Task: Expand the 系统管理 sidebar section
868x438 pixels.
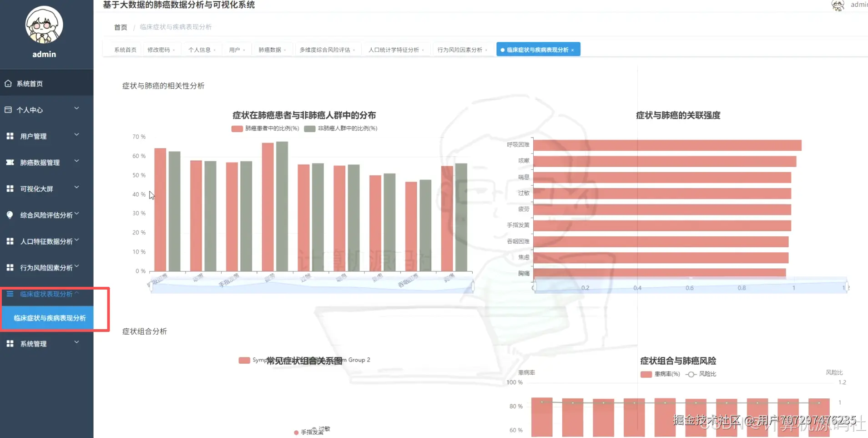Action: (x=33, y=343)
